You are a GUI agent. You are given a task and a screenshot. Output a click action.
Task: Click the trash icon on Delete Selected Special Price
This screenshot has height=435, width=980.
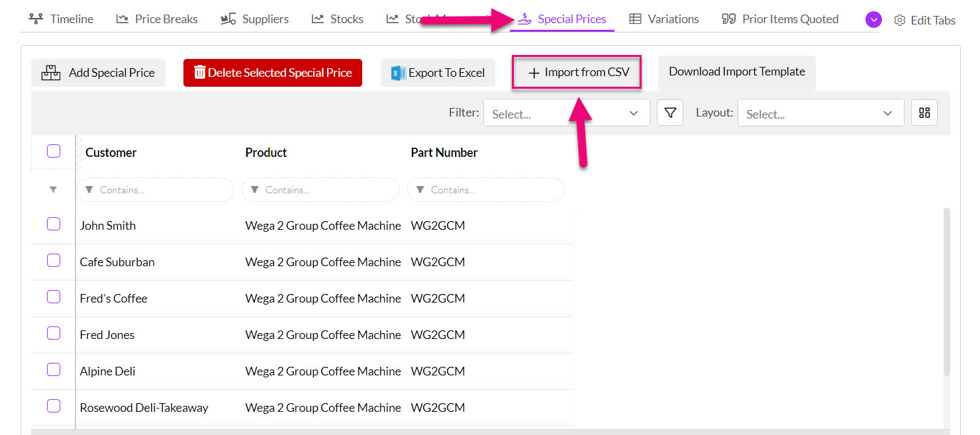[199, 72]
